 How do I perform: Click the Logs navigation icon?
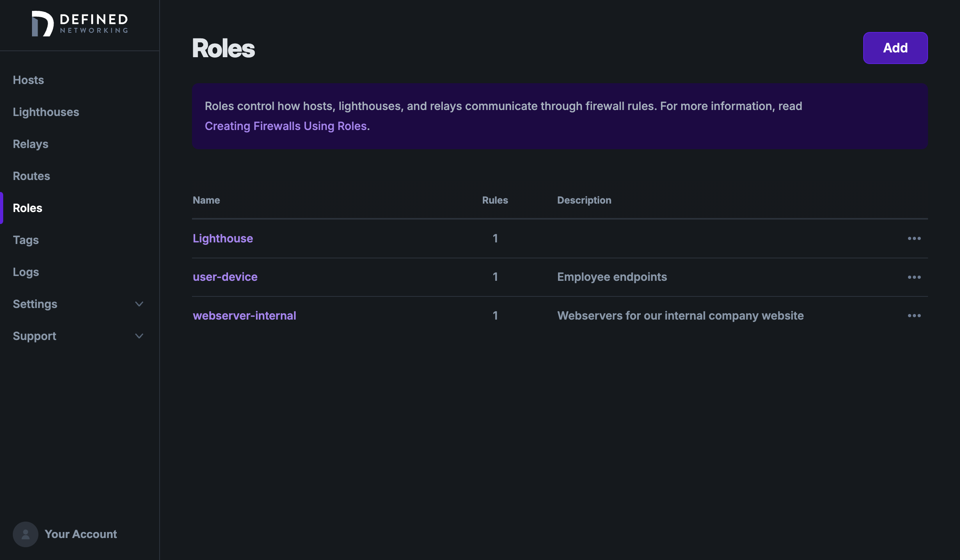[x=25, y=271]
